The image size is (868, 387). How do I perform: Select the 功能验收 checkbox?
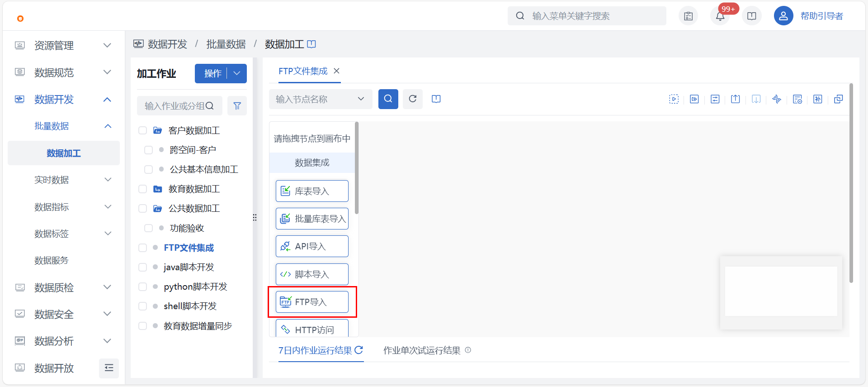[148, 228]
